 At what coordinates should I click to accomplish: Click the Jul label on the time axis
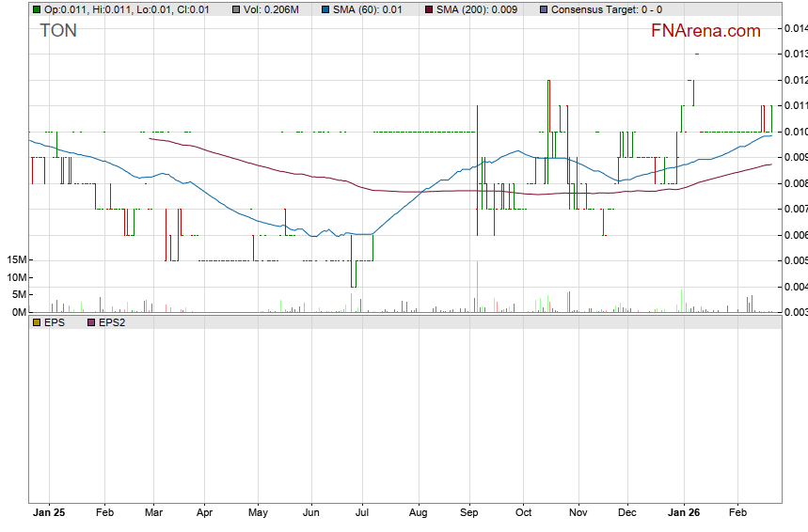point(363,513)
